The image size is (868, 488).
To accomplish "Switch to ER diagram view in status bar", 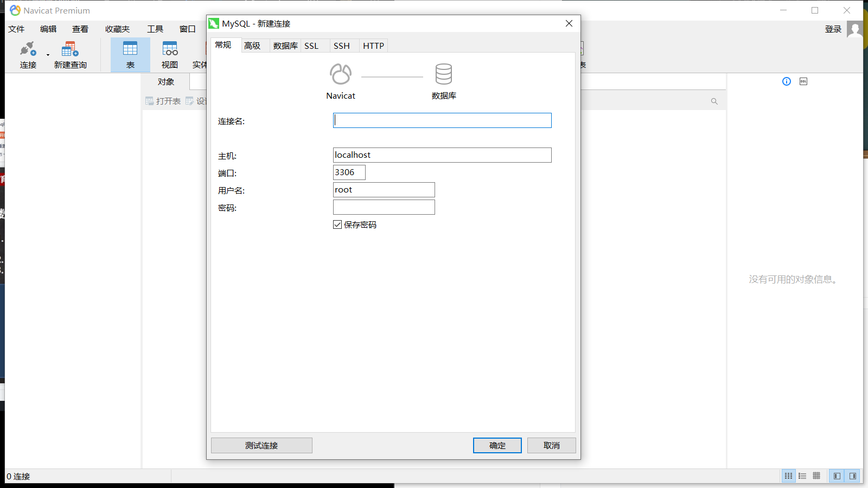I will pyautogui.click(x=816, y=476).
